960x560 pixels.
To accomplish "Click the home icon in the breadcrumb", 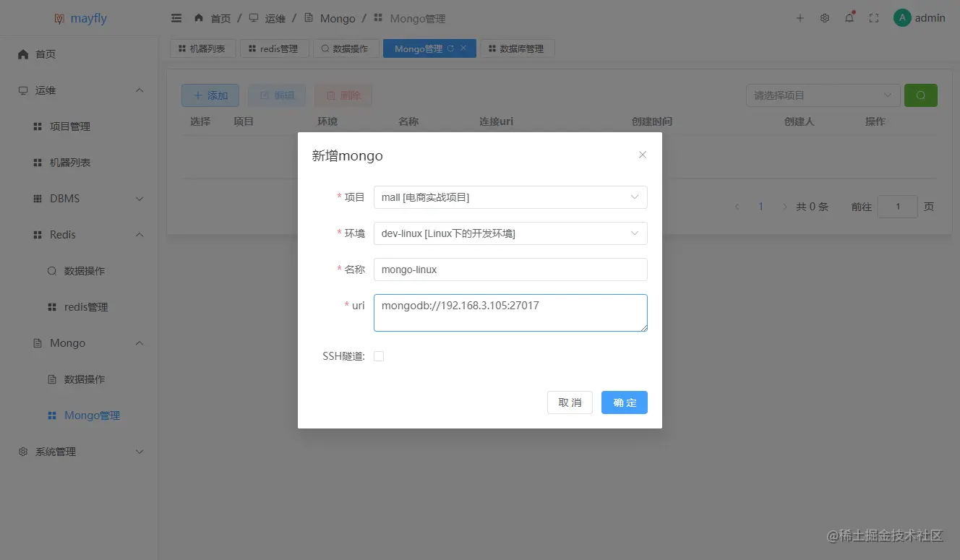I will [x=199, y=18].
